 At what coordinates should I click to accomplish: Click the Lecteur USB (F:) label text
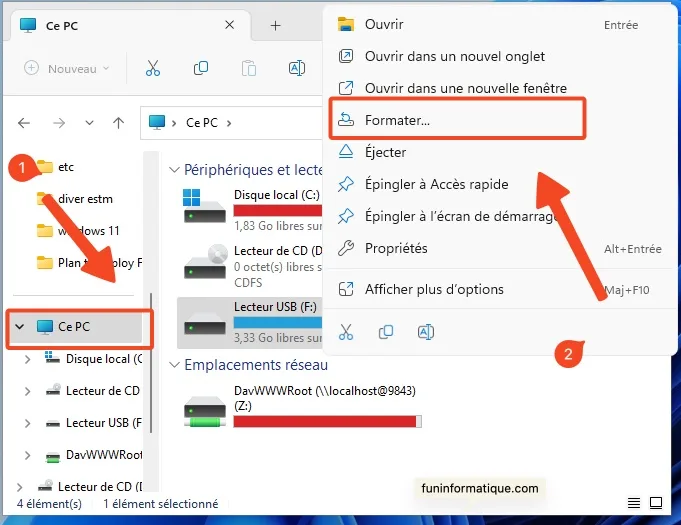(275, 307)
